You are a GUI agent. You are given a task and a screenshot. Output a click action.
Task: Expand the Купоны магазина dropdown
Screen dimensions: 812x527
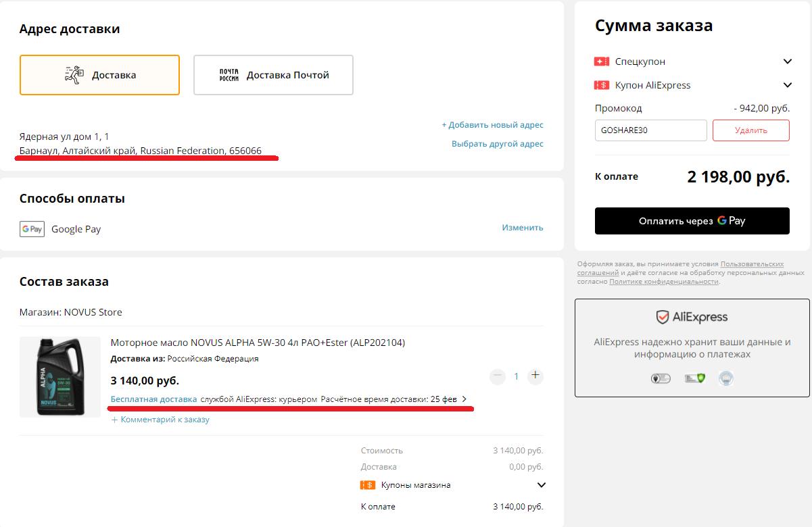(x=541, y=485)
